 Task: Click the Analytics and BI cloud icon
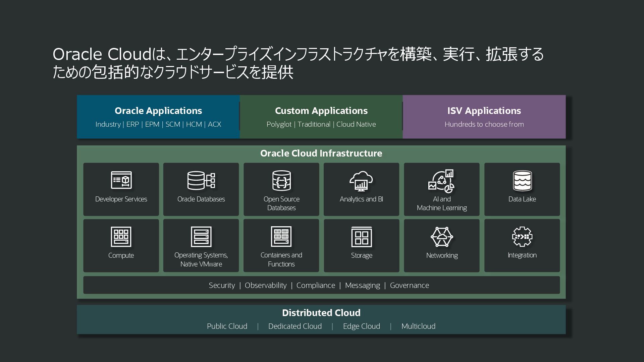pos(361,180)
